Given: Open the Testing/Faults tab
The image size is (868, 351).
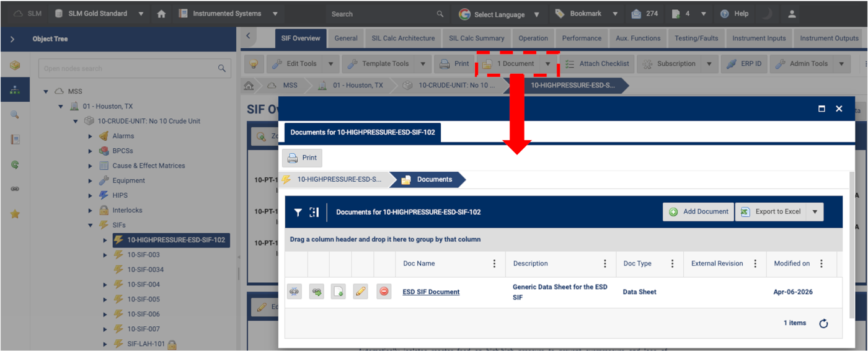Looking at the screenshot, I should point(696,38).
